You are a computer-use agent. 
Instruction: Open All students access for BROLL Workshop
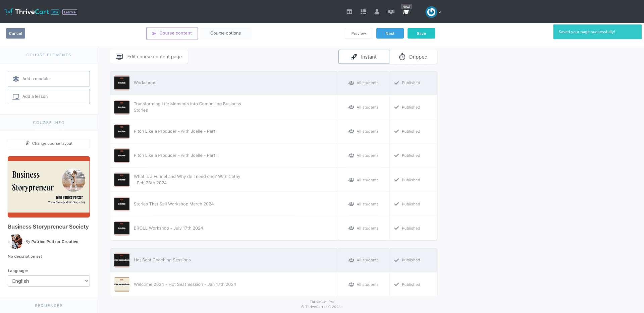(364, 228)
